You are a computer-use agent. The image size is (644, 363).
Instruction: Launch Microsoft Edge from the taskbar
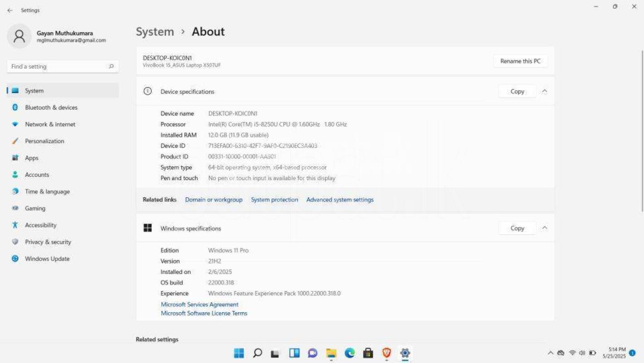(349, 353)
